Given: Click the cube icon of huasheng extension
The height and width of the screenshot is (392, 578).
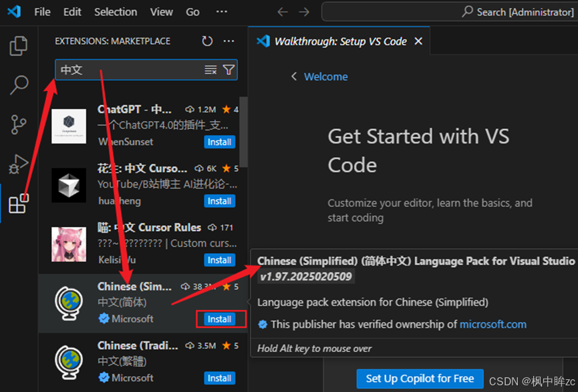Looking at the screenshot, I should click(x=69, y=186).
